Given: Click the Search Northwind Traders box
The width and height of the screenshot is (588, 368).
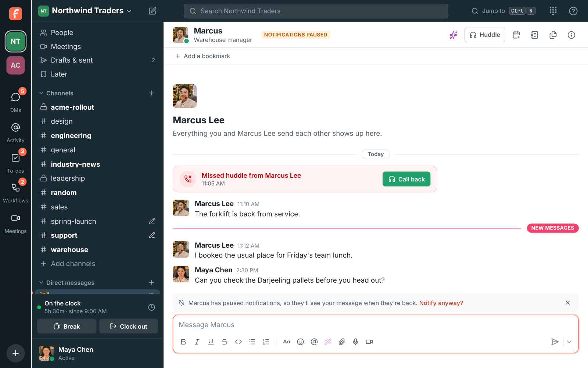Looking at the screenshot, I should [x=316, y=11].
